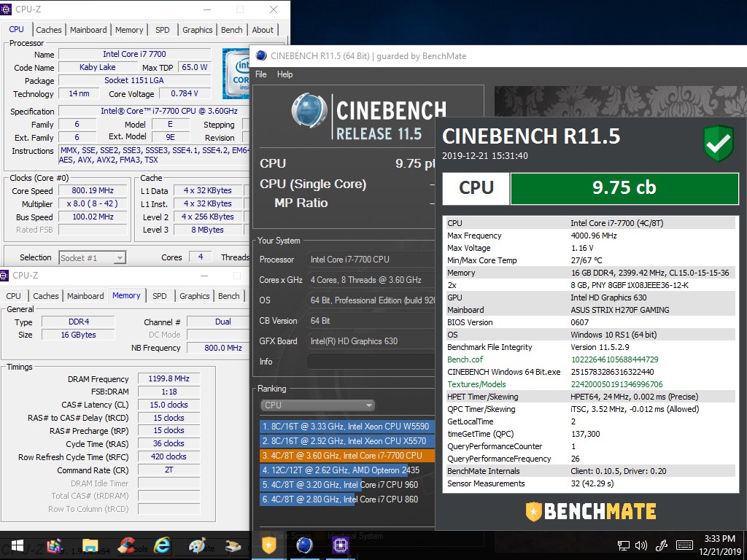
Task: Click the Mainboard ASUS STRIX H270F GAMING row
Action: click(x=591, y=310)
